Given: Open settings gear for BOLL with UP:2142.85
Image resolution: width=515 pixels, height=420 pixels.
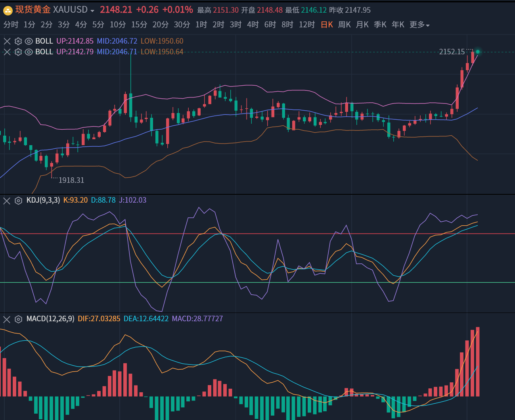Looking at the screenshot, I should pyautogui.click(x=18, y=41).
